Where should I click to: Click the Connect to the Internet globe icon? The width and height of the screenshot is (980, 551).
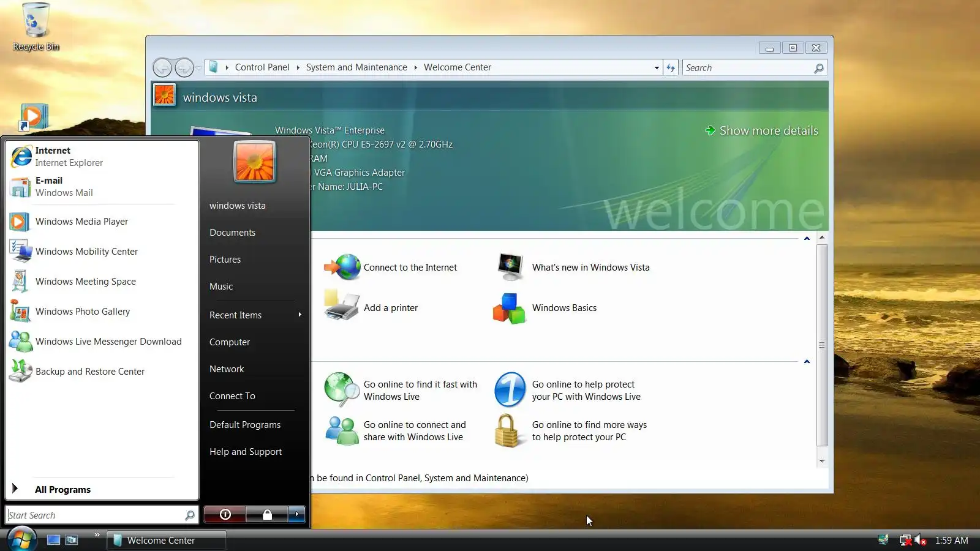(x=342, y=268)
